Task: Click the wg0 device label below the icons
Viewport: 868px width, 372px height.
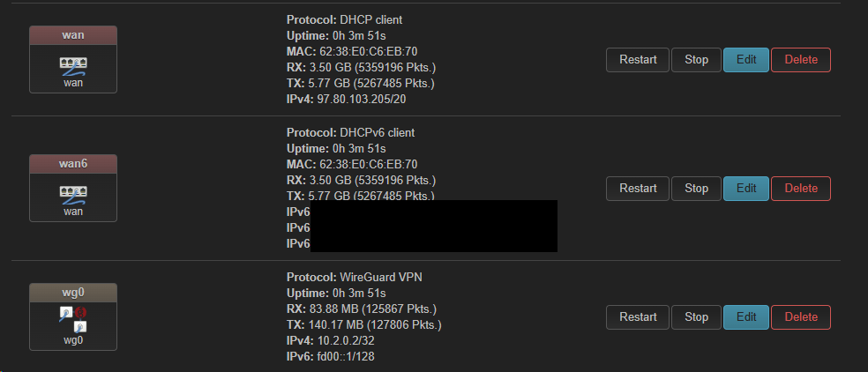Action: point(73,339)
